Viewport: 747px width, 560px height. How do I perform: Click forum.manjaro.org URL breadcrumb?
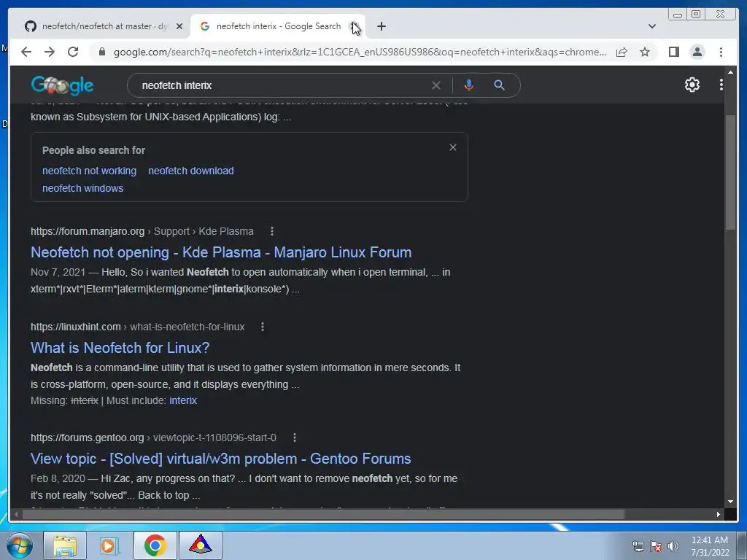pyautogui.click(x=142, y=231)
